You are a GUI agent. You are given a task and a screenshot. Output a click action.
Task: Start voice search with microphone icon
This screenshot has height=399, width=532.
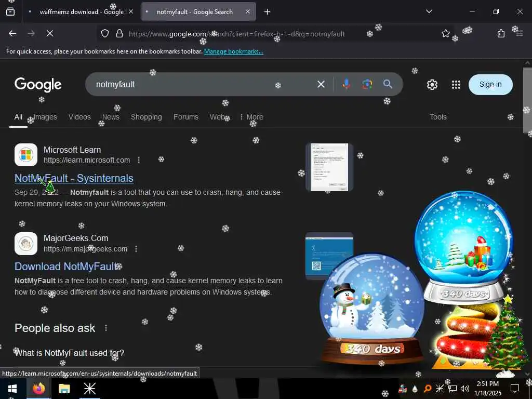pyautogui.click(x=347, y=84)
